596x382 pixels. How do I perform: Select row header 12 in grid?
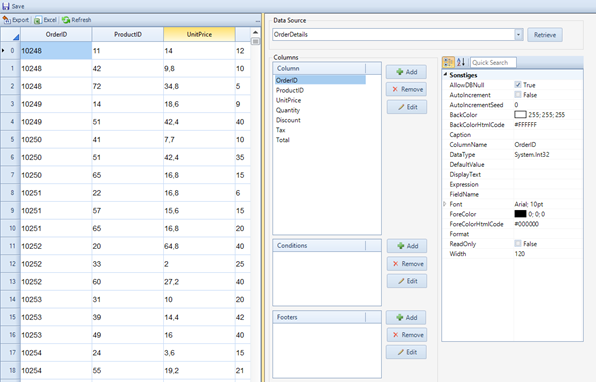click(x=11, y=264)
